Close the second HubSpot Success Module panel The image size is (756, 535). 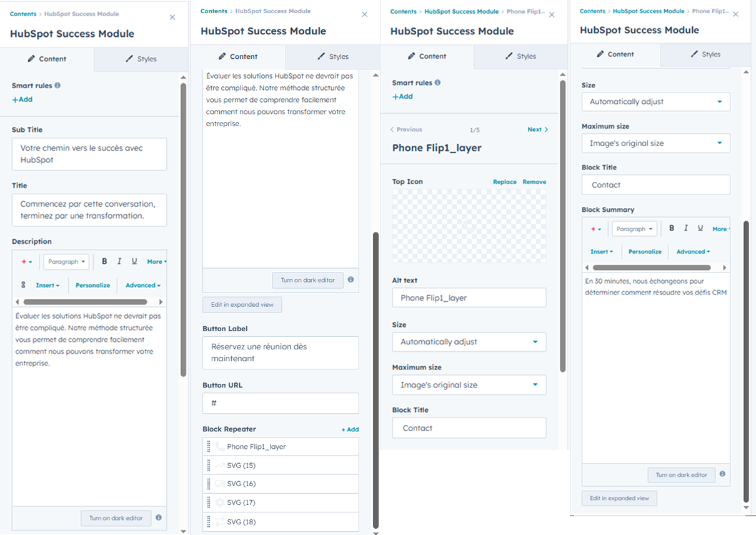click(x=365, y=14)
